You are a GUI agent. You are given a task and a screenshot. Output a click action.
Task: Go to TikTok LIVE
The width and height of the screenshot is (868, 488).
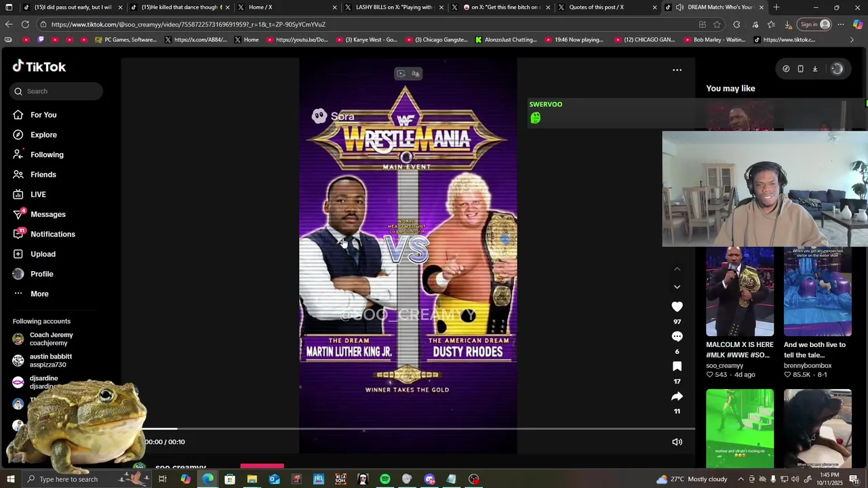coord(38,195)
